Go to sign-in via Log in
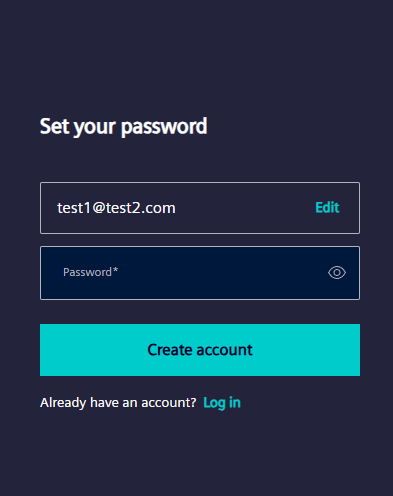The width and height of the screenshot is (393, 496). 222,403
